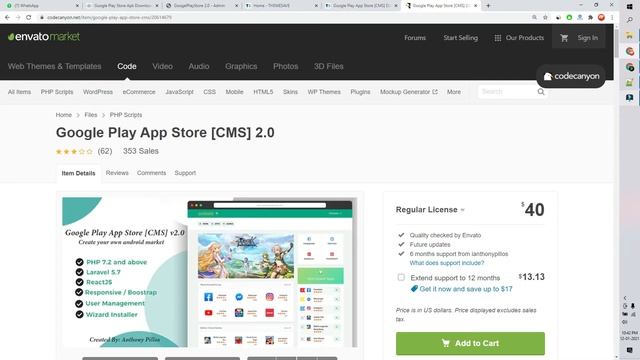Select Video in the main navigation
640x360 pixels.
(x=162, y=66)
